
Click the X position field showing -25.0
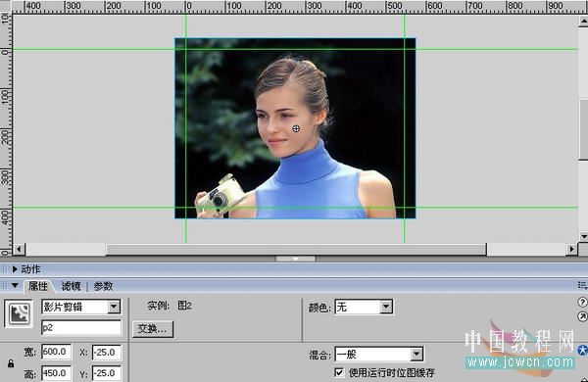(x=107, y=352)
